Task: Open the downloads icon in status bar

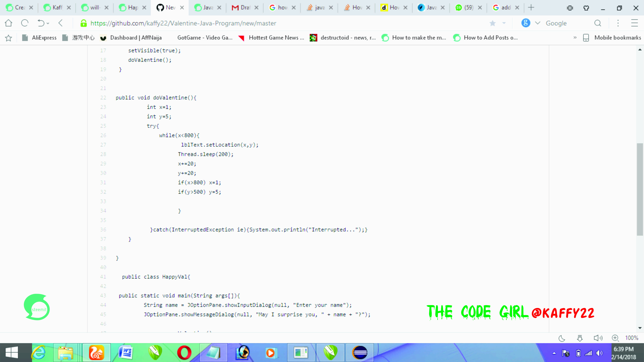Action: point(580,338)
